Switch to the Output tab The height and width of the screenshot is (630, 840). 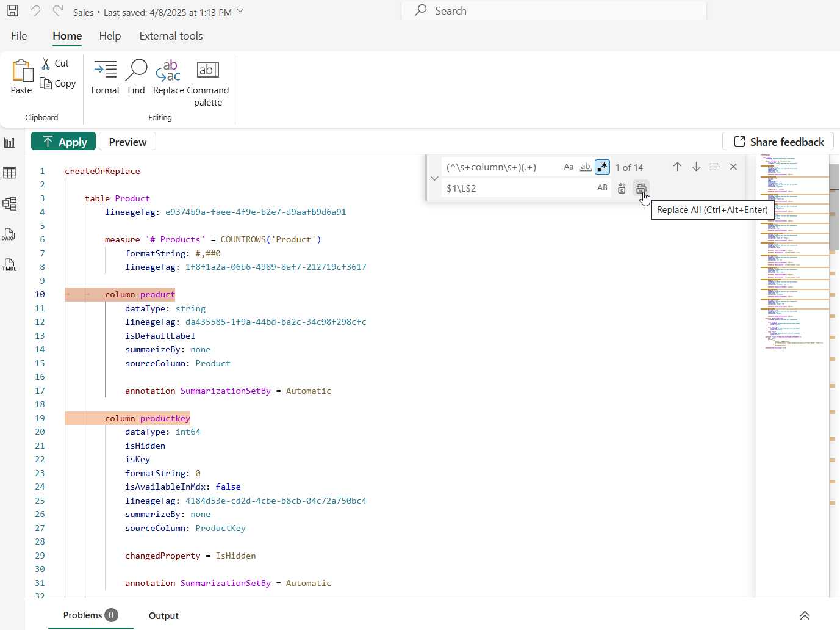tap(163, 615)
